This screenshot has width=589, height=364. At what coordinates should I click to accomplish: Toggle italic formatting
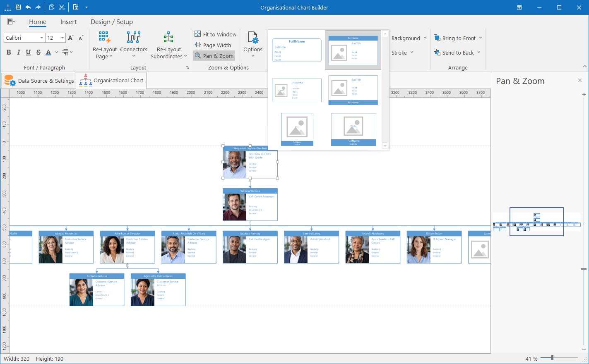pyautogui.click(x=19, y=52)
